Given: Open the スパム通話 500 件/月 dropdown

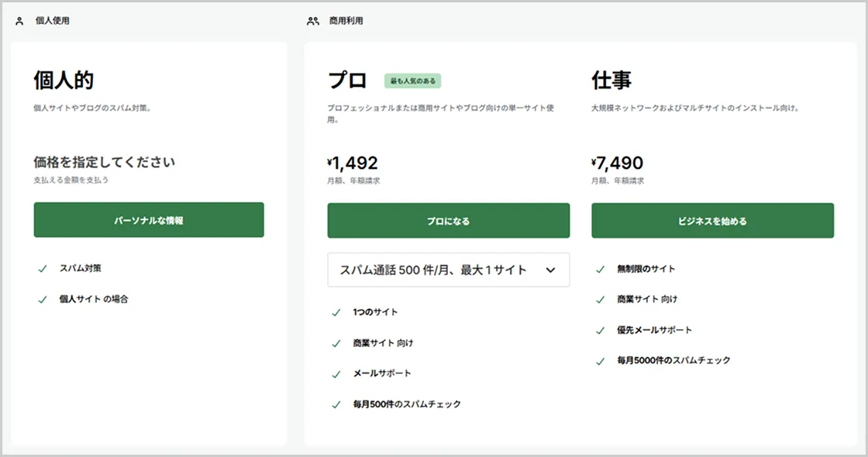Looking at the screenshot, I should (433, 270).
